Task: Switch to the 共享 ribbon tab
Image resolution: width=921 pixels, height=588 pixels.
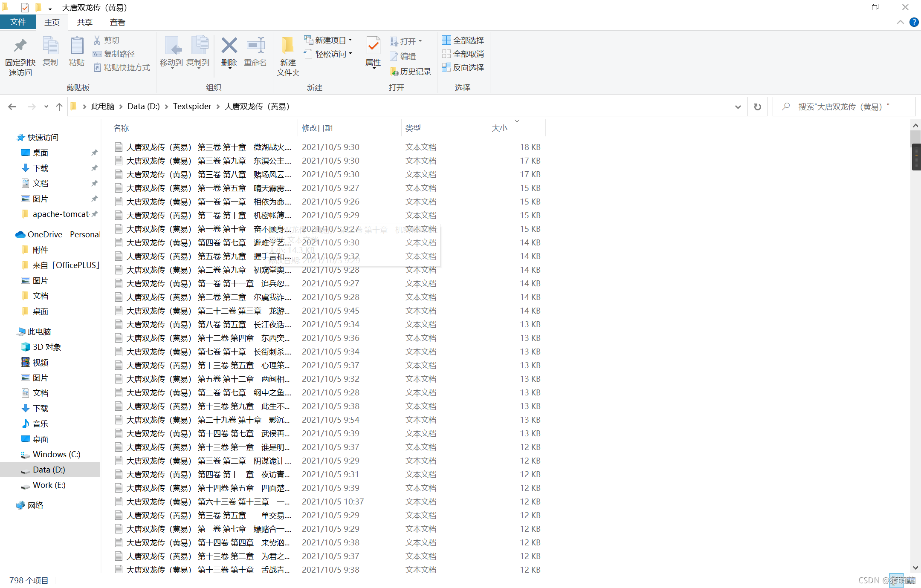Action: [84, 22]
